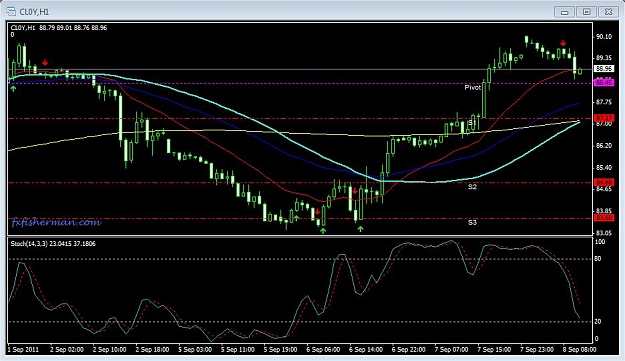625x361 pixels.
Task: Select the S3 support label
Action: click(472, 222)
